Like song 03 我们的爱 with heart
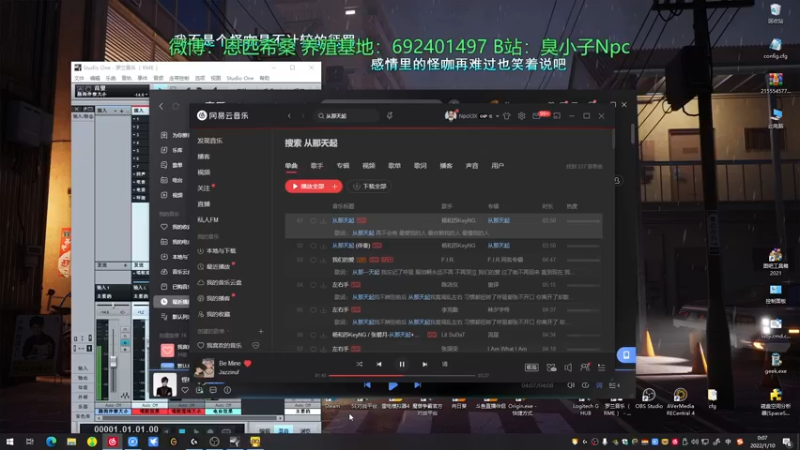800x450 pixels. pos(313,260)
